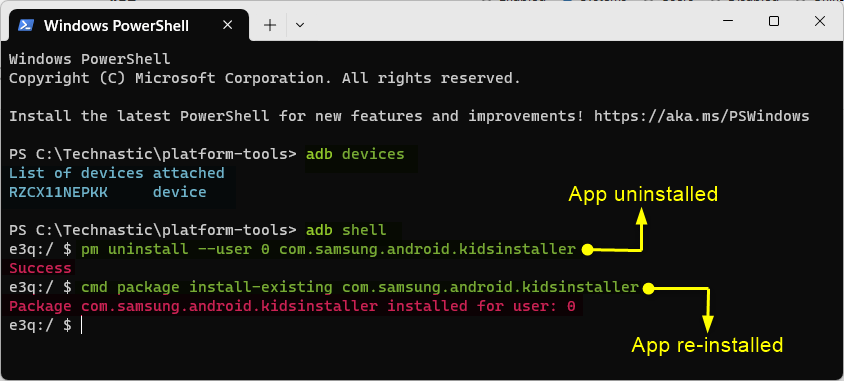The width and height of the screenshot is (844, 381).
Task: Click the List of devices attached line
Action: click(x=117, y=173)
